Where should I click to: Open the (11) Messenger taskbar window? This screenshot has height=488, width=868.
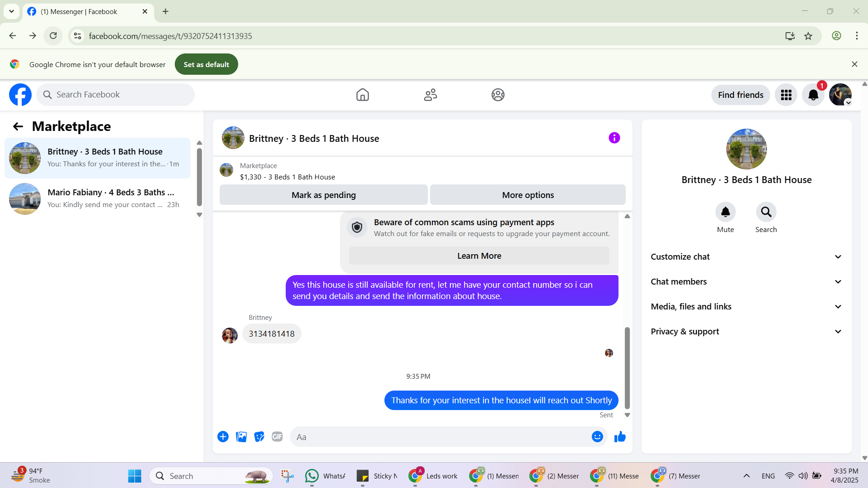point(615,476)
